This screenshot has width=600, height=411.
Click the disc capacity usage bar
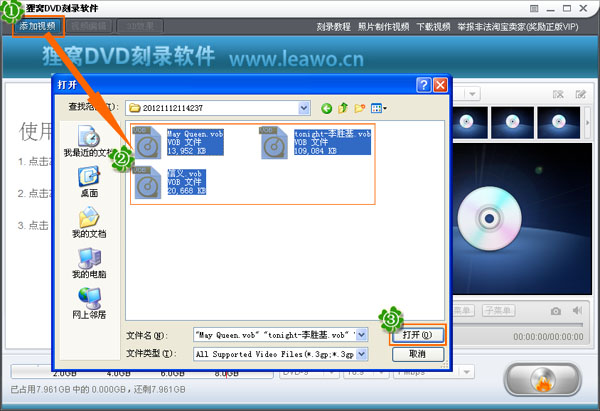click(142, 372)
